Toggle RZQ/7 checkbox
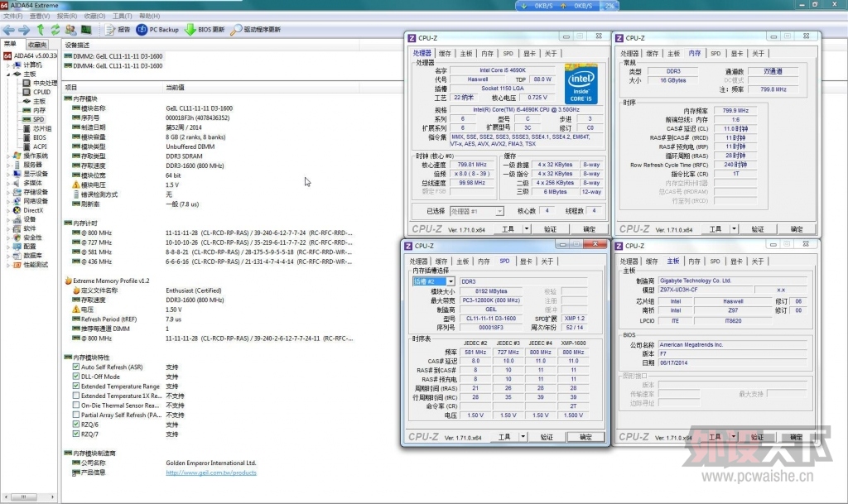Viewport: 848px width, 504px height. (76, 434)
